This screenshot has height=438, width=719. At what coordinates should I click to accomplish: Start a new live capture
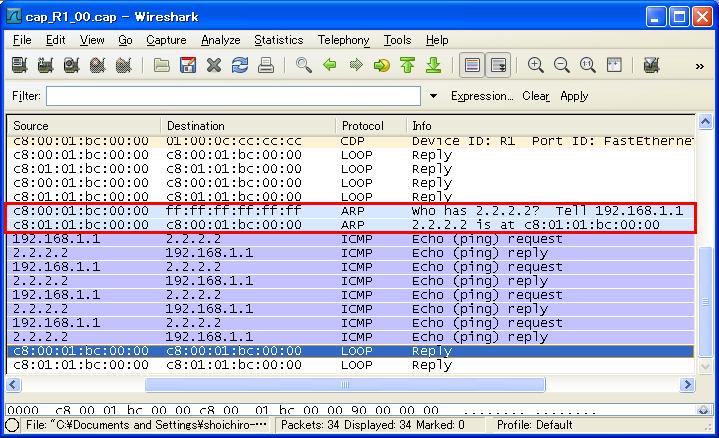click(x=71, y=65)
